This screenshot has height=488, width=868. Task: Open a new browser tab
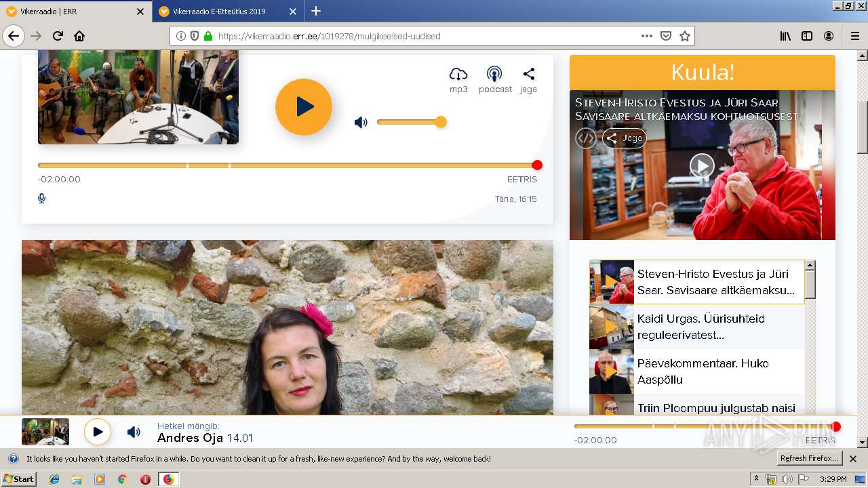click(x=316, y=11)
